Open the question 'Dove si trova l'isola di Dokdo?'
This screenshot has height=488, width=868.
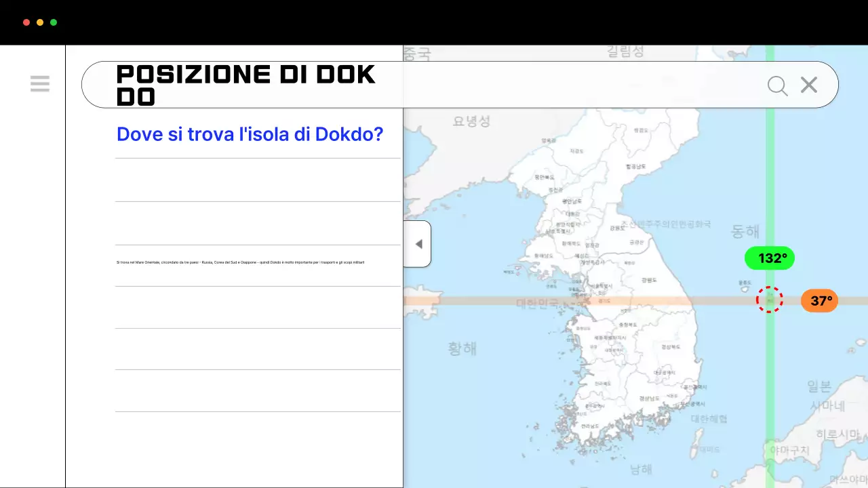click(x=250, y=134)
